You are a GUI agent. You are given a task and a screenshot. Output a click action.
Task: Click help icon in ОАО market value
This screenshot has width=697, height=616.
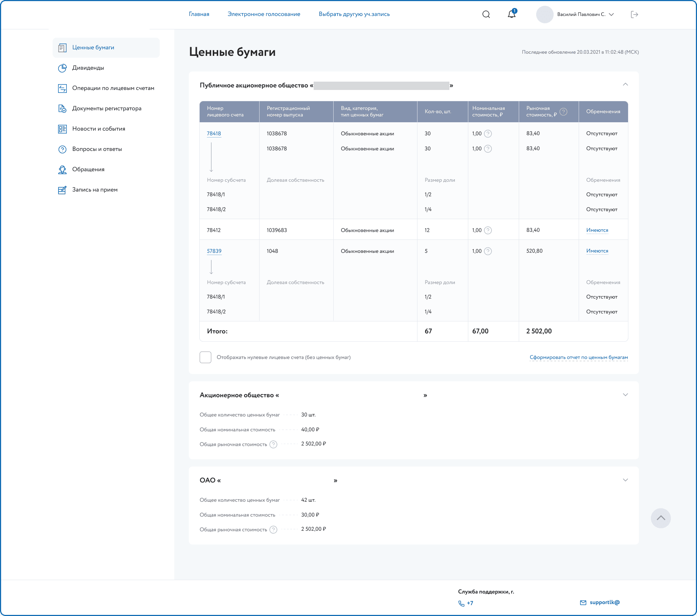pyautogui.click(x=273, y=530)
